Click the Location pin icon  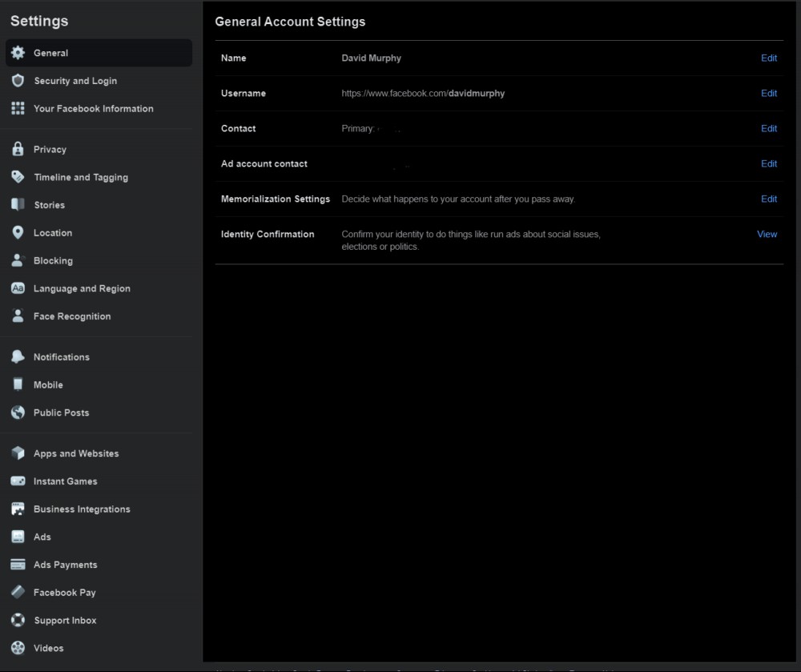(18, 233)
